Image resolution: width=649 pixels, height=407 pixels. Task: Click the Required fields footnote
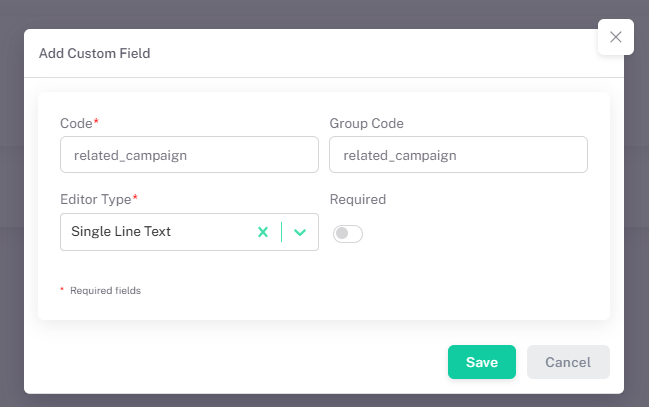coord(105,291)
